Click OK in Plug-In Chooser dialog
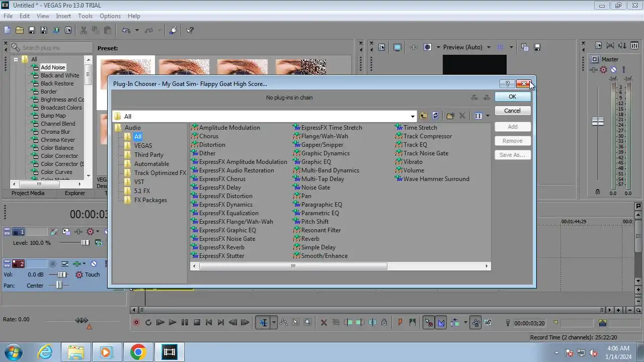 [x=512, y=97]
